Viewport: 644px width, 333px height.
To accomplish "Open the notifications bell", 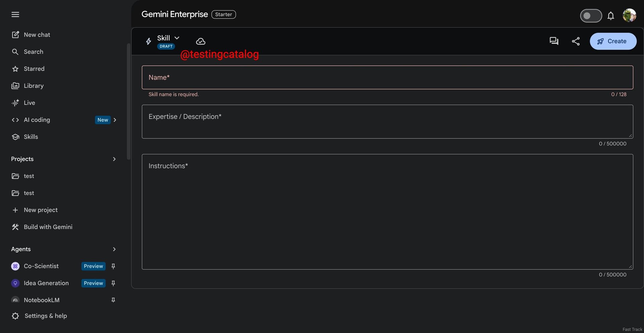I will coord(611,16).
